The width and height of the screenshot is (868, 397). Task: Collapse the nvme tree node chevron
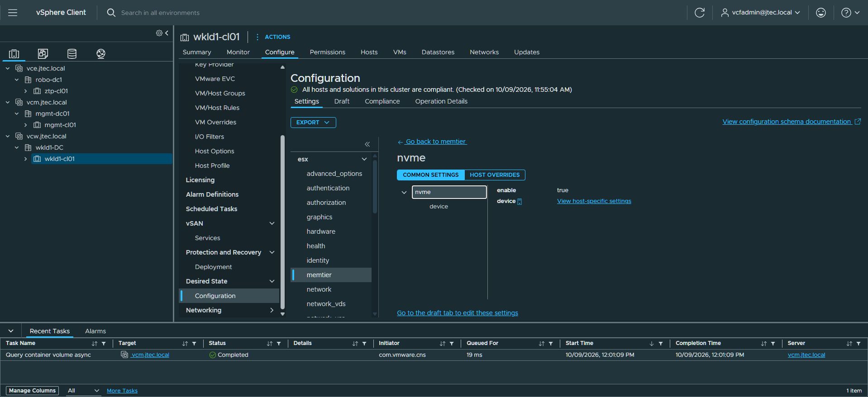pyautogui.click(x=404, y=192)
